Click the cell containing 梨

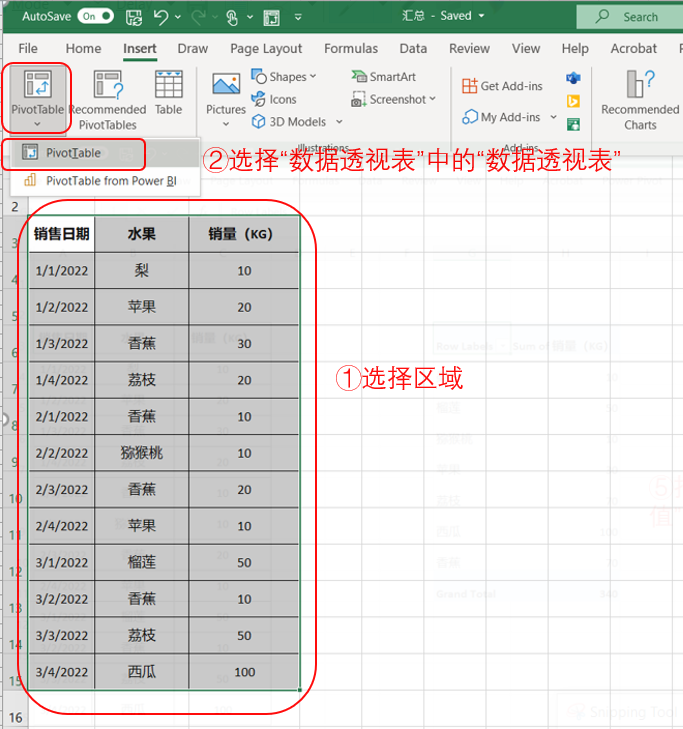(142, 271)
